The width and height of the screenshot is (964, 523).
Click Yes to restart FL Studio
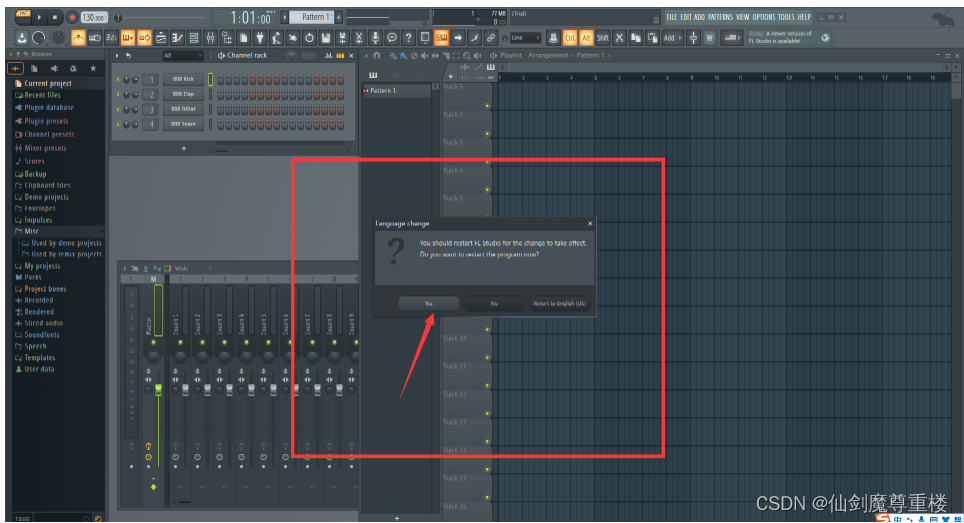point(429,304)
